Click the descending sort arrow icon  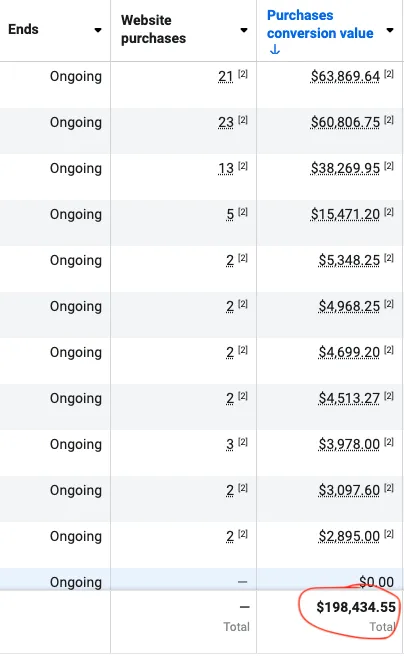(275, 50)
